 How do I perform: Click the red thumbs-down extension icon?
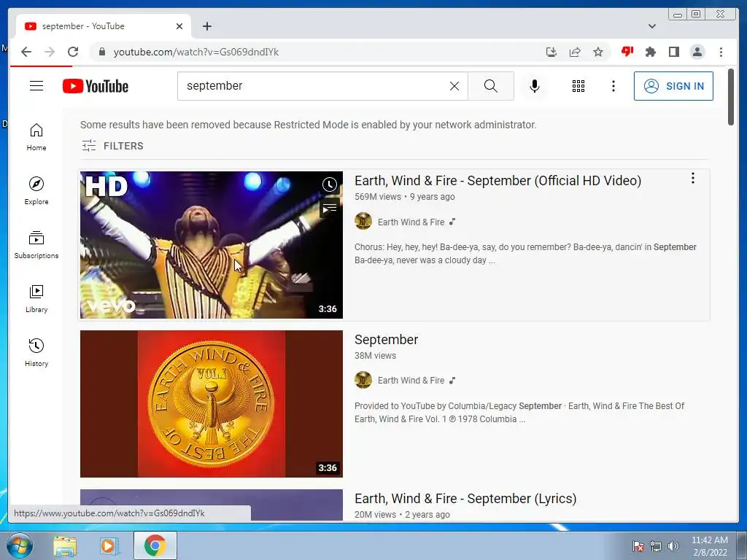(627, 51)
